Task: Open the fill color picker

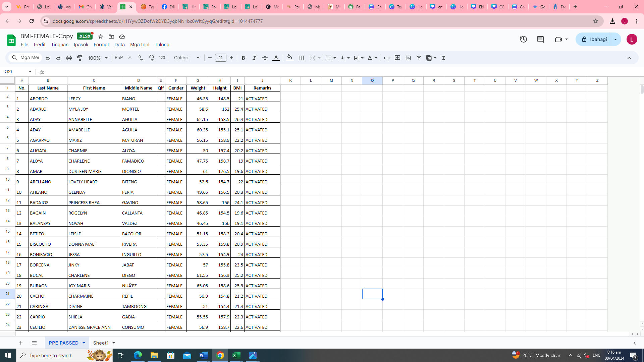Action: (290, 58)
